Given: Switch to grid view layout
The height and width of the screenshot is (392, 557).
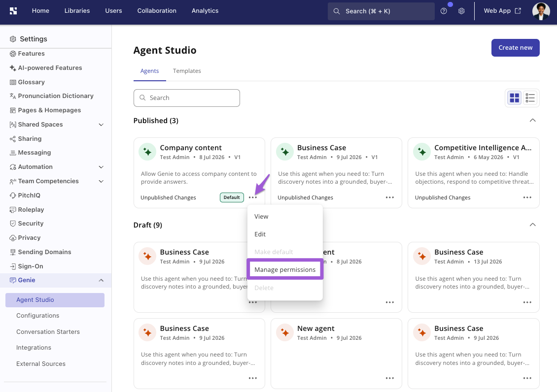Looking at the screenshot, I should 514,98.
